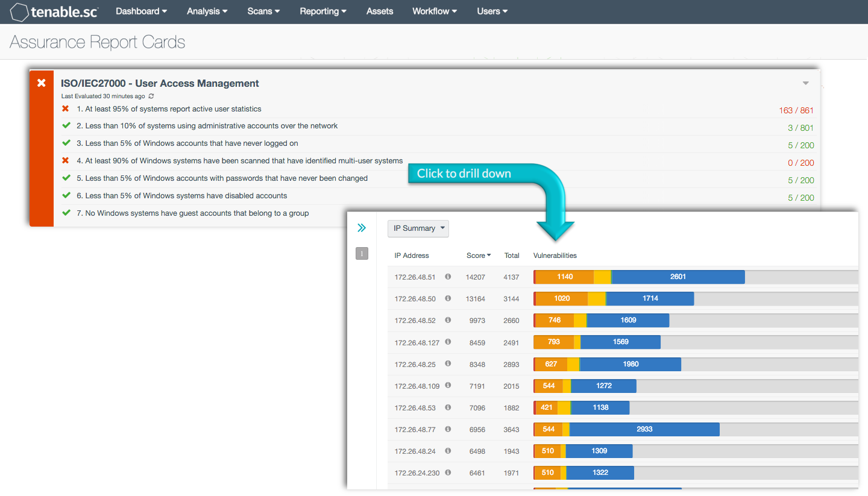Click the tenable.sc logo
Image resolution: width=868 pixels, height=496 pixels.
54,11
